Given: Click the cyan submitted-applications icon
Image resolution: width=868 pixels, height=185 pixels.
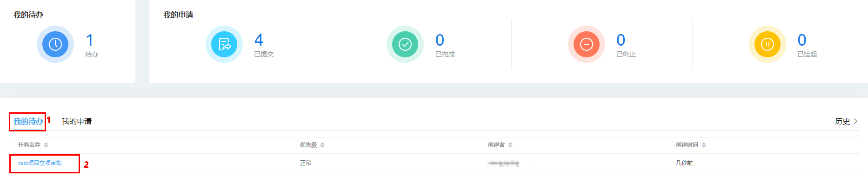Looking at the screenshot, I should [x=224, y=44].
